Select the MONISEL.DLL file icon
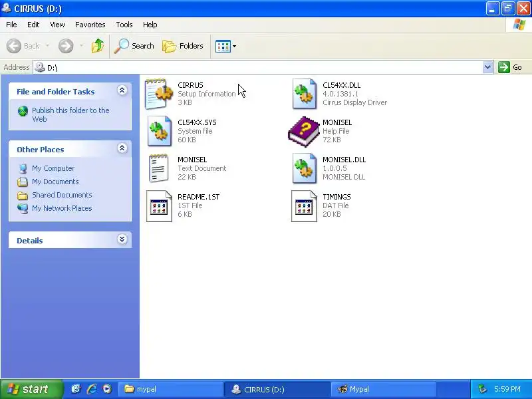 (x=304, y=168)
